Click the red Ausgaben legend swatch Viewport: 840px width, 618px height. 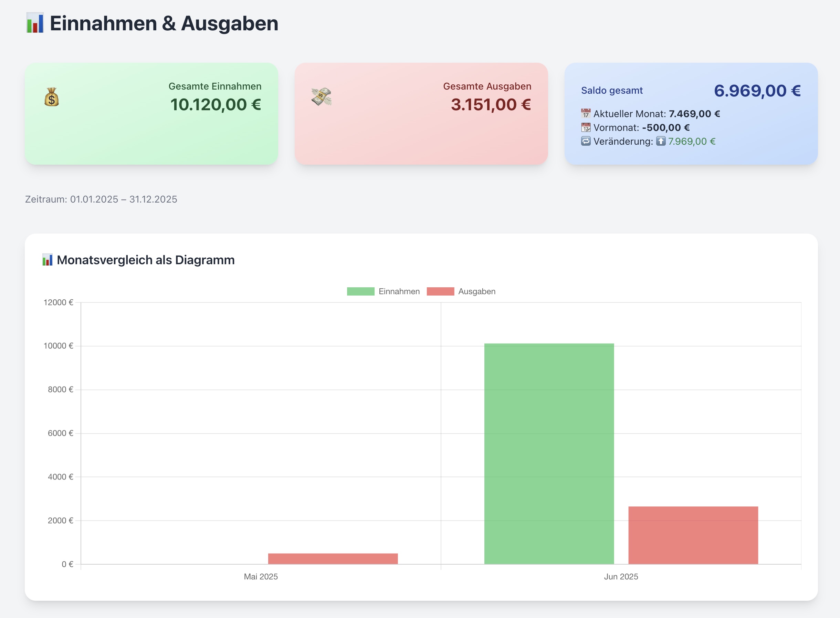pos(440,291)
